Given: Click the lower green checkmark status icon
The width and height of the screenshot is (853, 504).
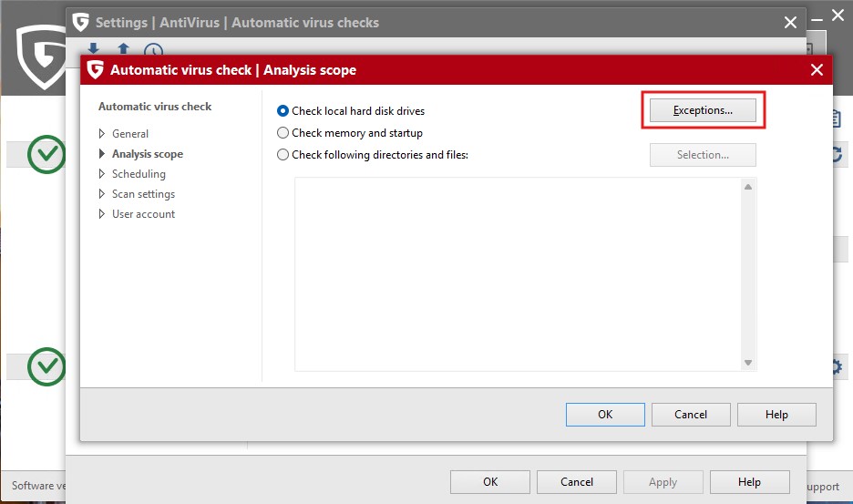Looking at the screenshot, I should coord(46,367).
